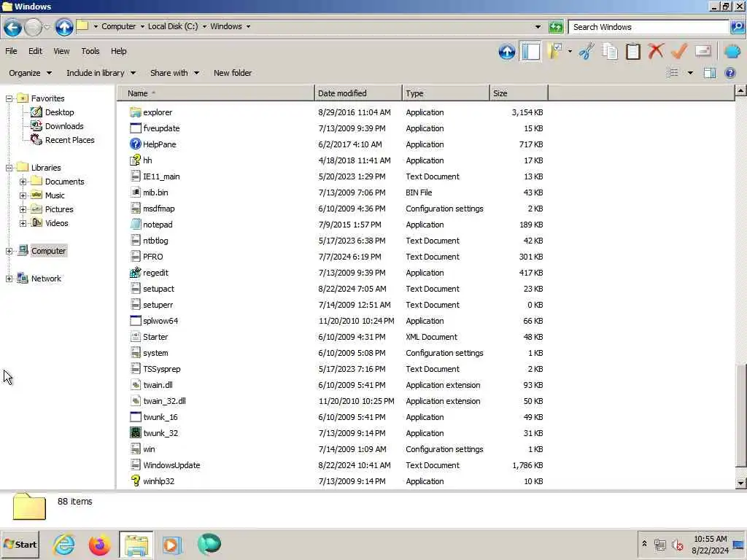Click the search magnifier icon
This screenshot has height=560, width=747.
point(737,27)
